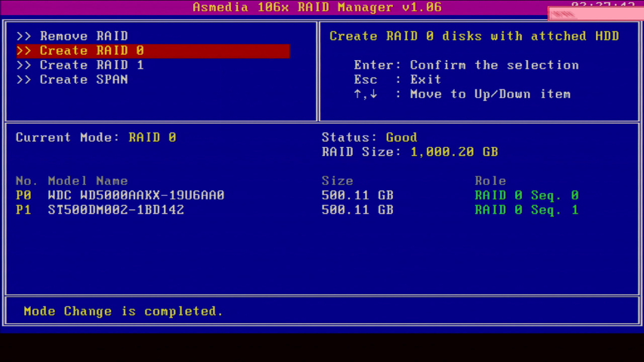
Task: Click the RAID 0 Seq. 0 role
Action: [526, 195]
